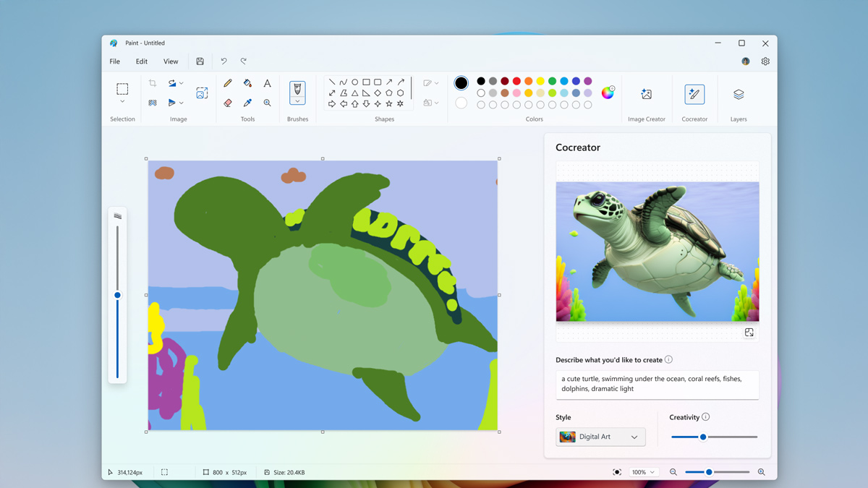This screenshot has height=488, width=868.
Task: Open the Flip dropdown arrow
Action: pos(181,103)
